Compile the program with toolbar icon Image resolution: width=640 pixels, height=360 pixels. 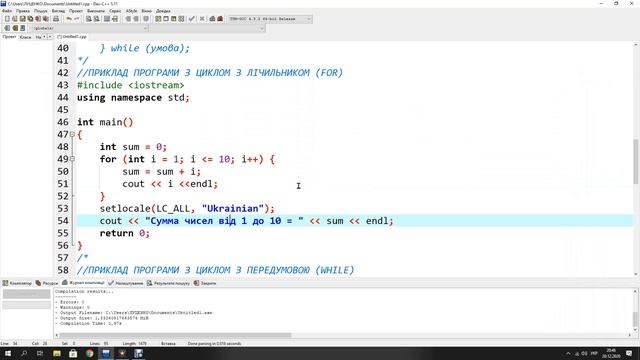coord(158,19)
